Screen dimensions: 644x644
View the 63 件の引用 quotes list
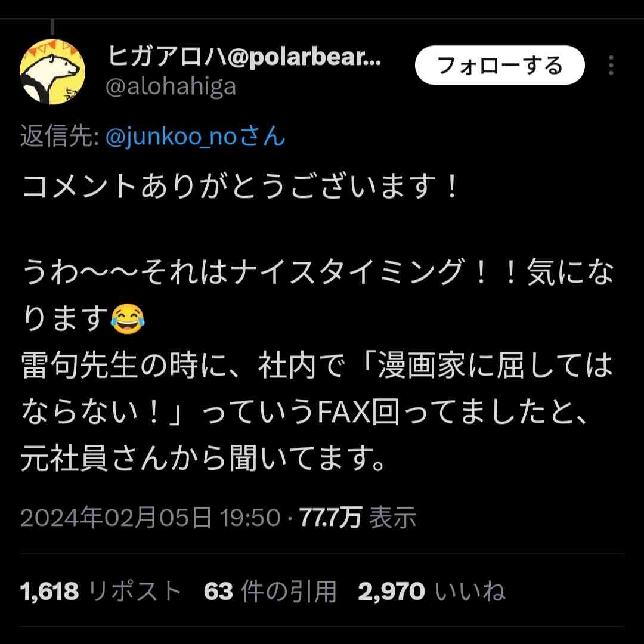tap(270, 592)
